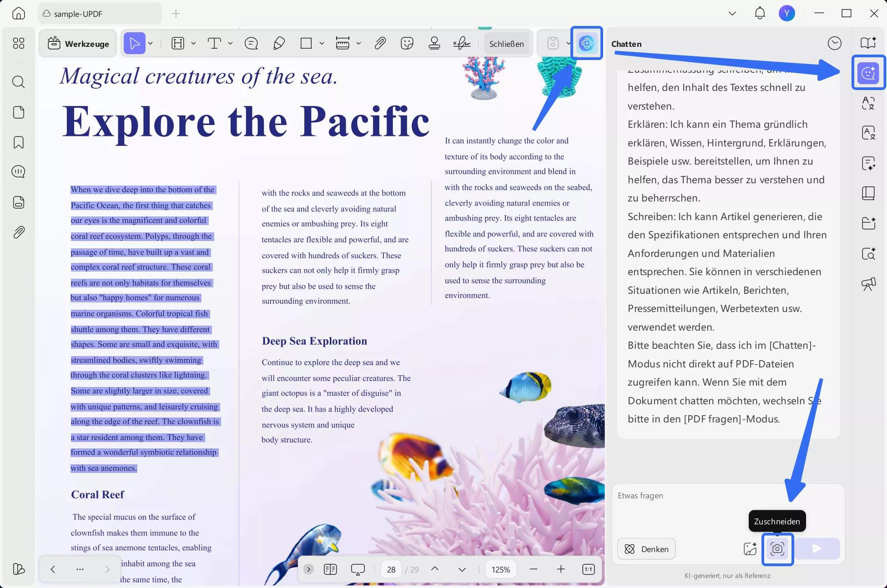Select the stamp tool in toolbar
Screen dimensions: 887x588
point(434,43)
